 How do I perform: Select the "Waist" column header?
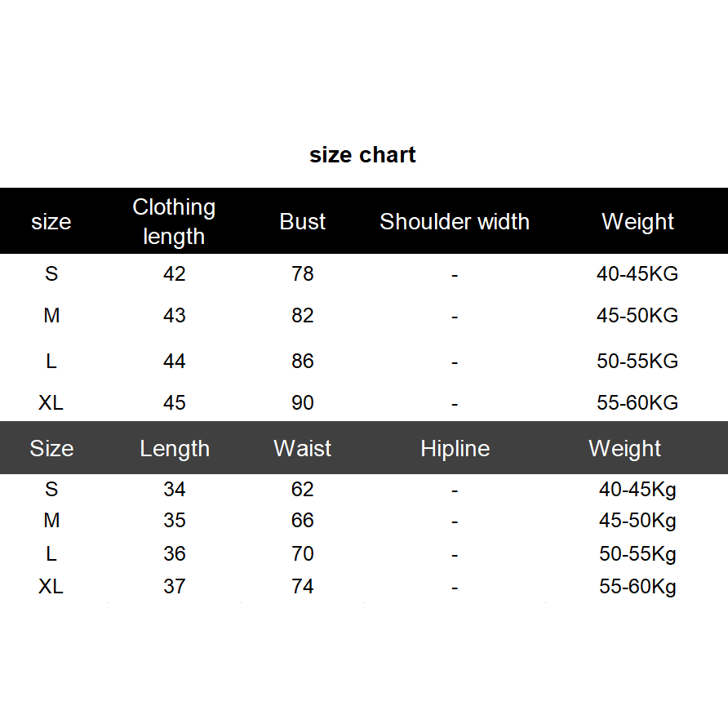pos(303,448)
